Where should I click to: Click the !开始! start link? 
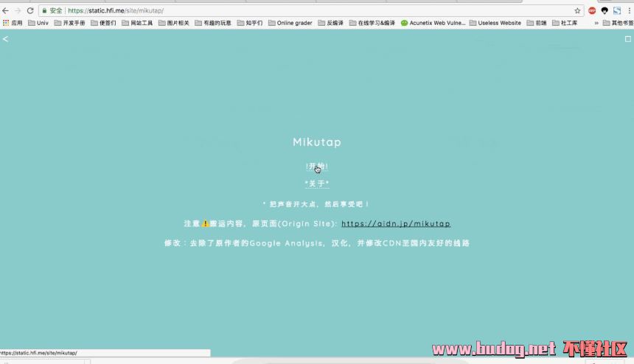317,167
